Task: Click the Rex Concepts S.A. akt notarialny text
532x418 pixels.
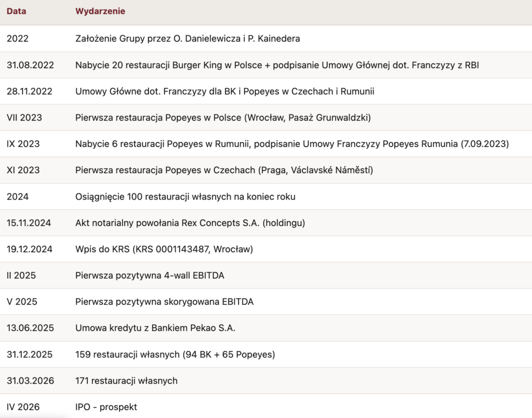Action: pos(190,223)
